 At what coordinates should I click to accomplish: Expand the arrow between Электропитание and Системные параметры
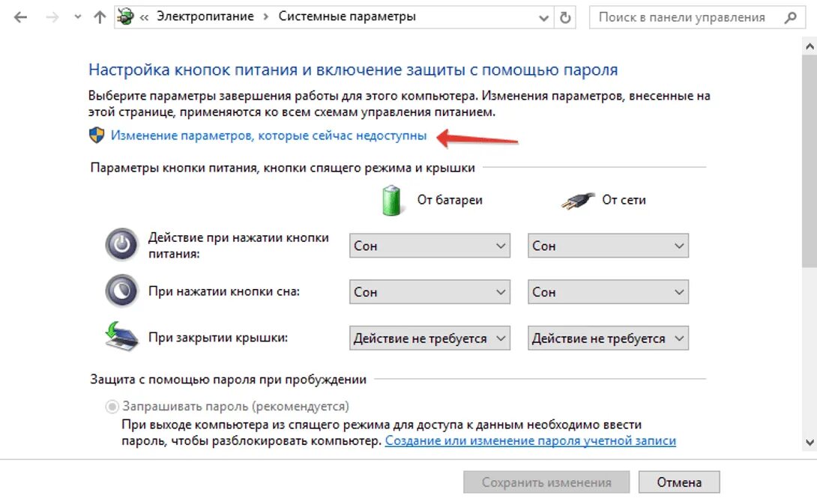click(x=266, y=16)
